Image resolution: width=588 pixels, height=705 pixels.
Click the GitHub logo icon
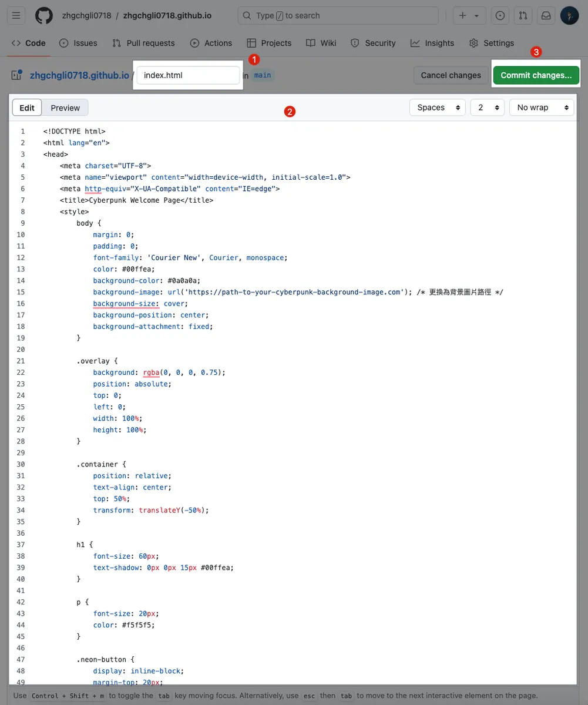(44, 16)
